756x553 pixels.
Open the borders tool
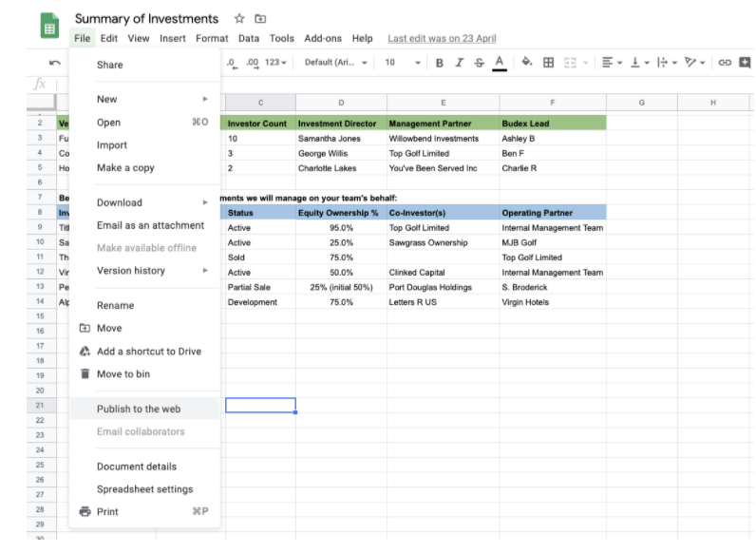coord(548,63)
